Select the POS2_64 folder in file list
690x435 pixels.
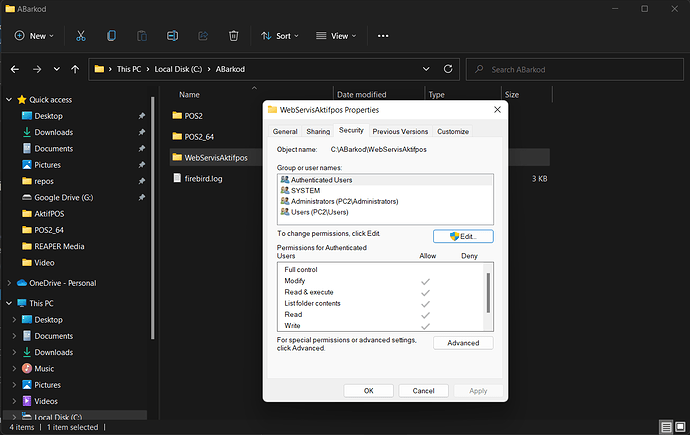tap(199, 137)
